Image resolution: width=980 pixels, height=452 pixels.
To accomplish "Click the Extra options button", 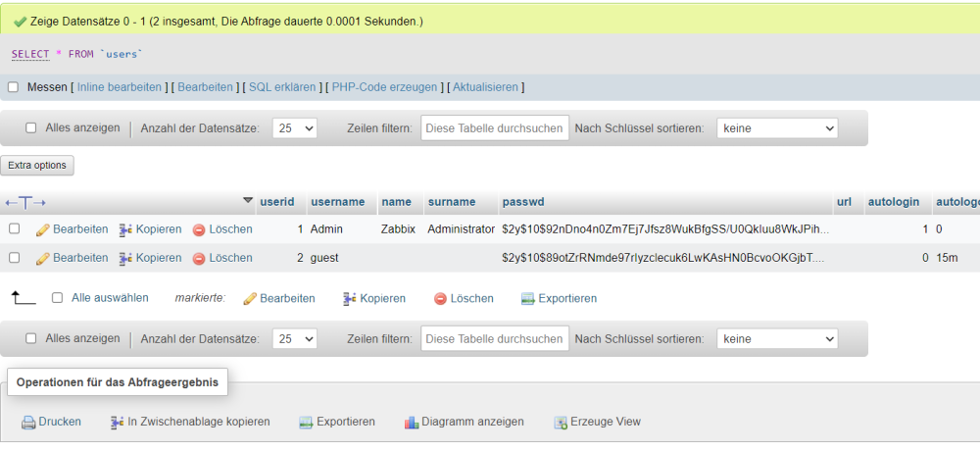I will (x=37, y=166).
